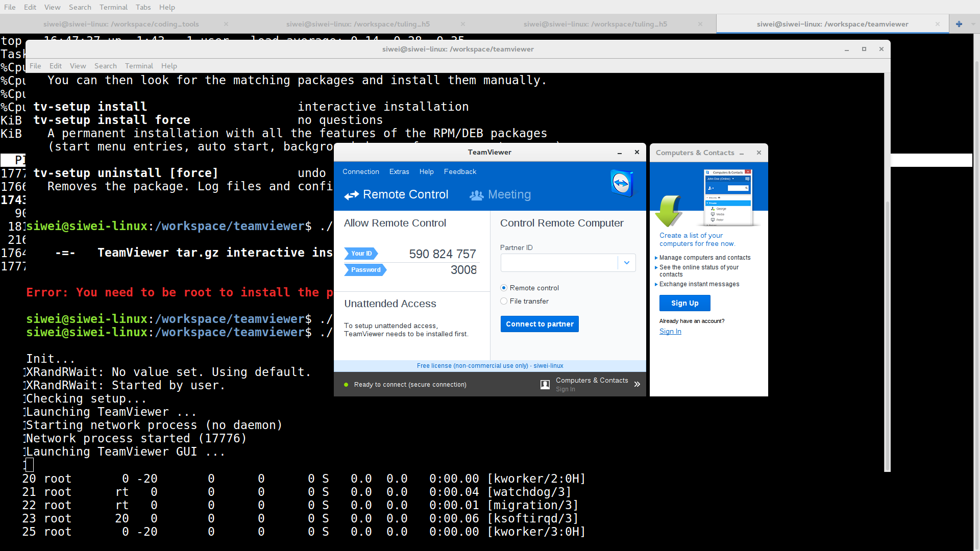This screenshot has height=551, width=980.
Task: Open the Tabs menu in background terminal
Action: click(143, 7)
